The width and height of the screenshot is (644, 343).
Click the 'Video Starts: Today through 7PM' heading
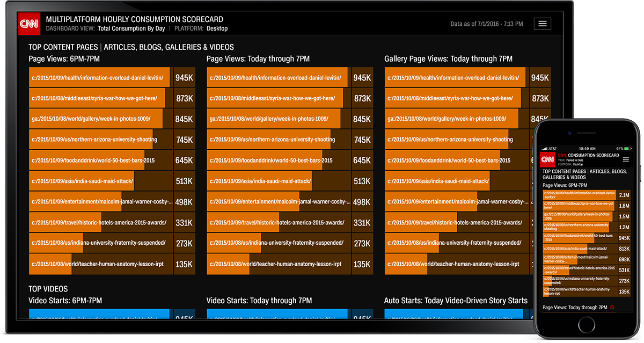(259, 301)
